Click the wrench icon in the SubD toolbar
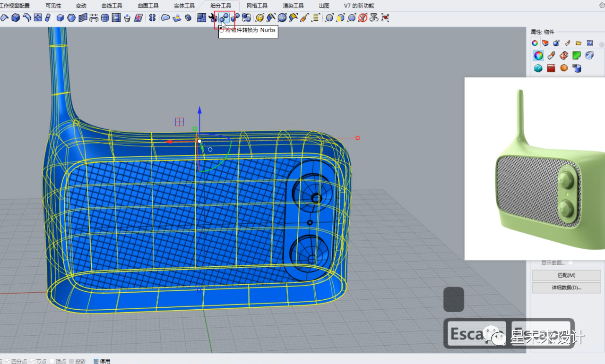 [212, 18]
